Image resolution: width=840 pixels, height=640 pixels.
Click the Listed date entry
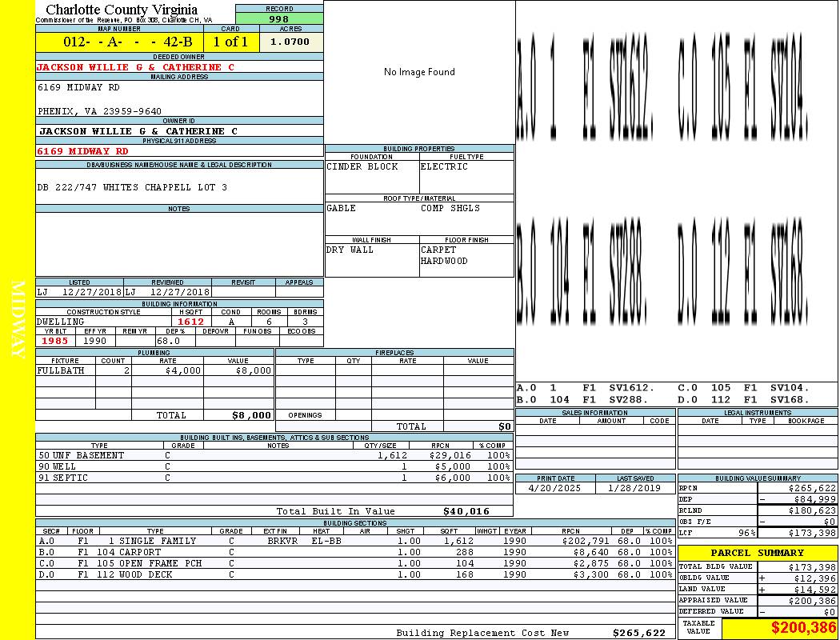pos(80,293)
